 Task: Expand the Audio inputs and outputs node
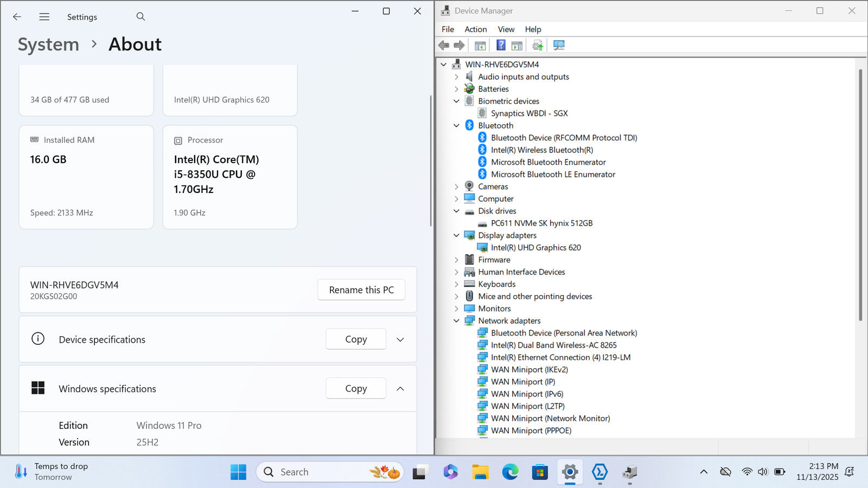[x=456, y=77]
